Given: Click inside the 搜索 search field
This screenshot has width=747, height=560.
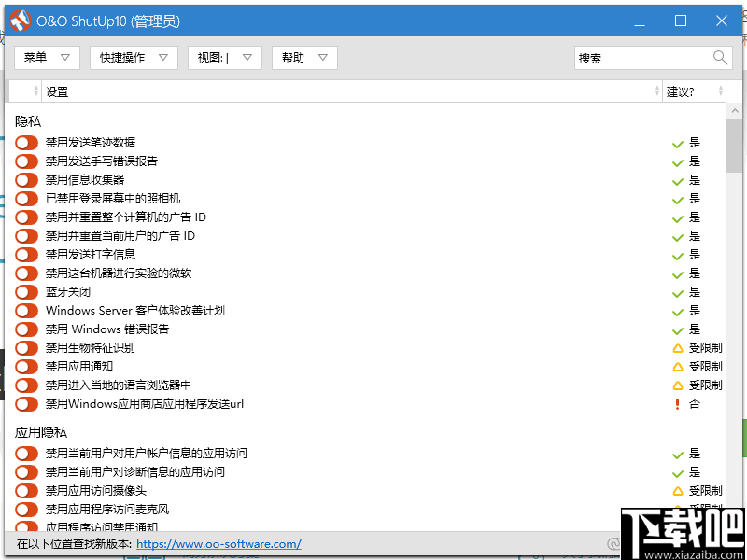Looking at the screenshot, I should [x=644, y=57].
